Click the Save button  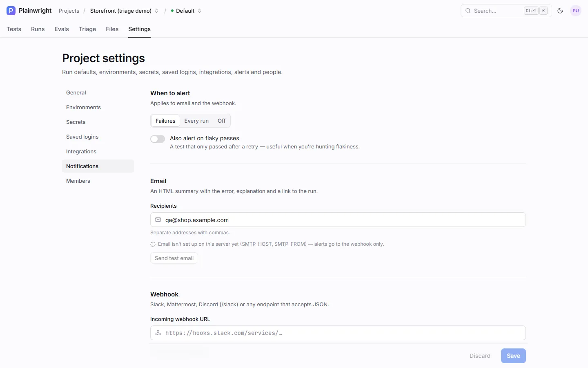coord(513,356)
